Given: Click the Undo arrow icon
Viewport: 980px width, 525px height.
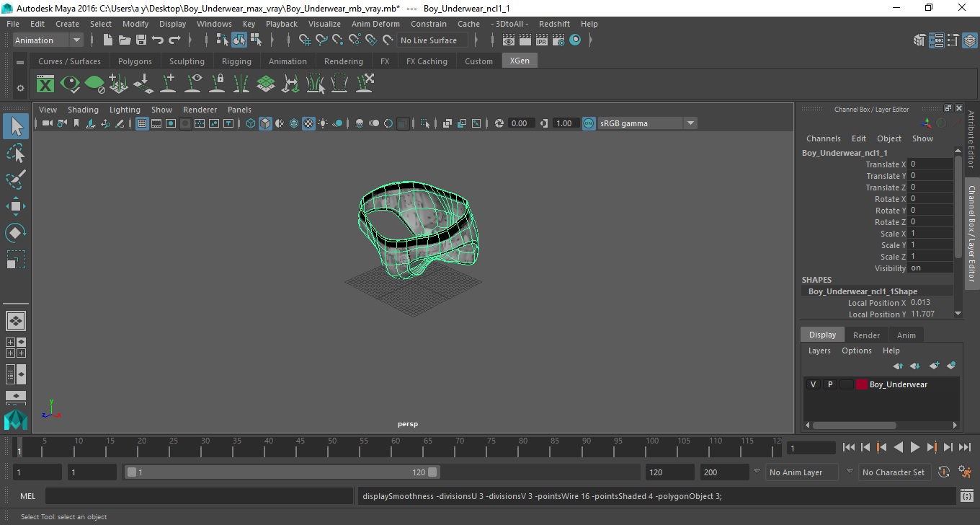Looking at the screenshot, I should tap(158, 40).
